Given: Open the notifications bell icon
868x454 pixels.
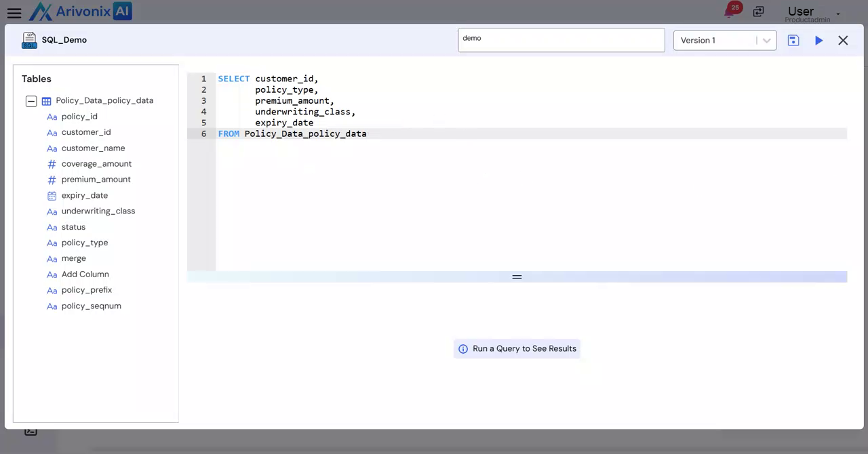Looking at the screenshot, I should click(730, 12).
